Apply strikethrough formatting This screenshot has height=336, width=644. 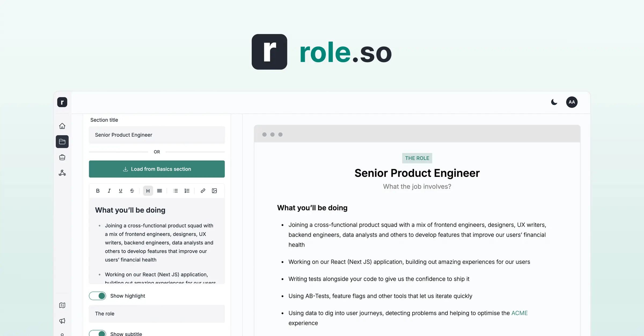coord(132,191)
